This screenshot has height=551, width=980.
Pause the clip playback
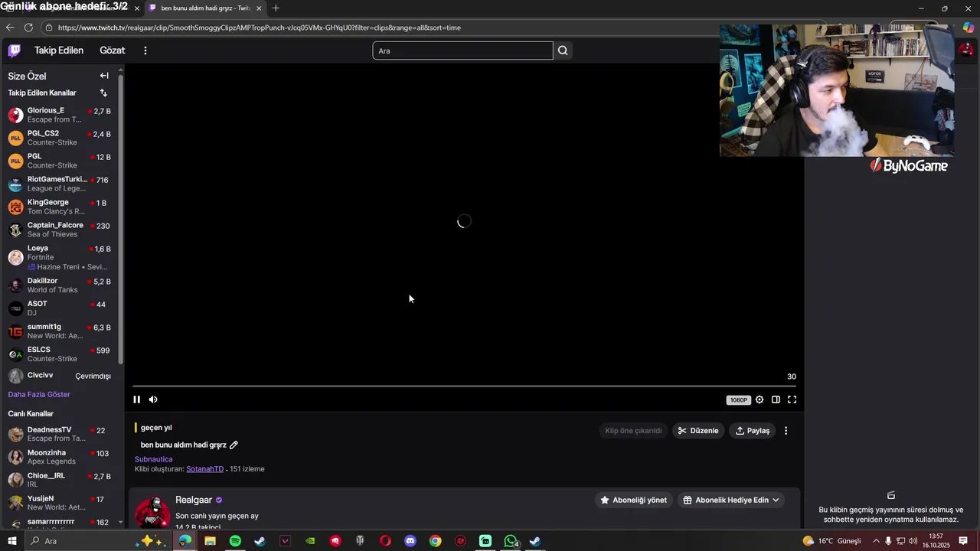pos(137,399)
